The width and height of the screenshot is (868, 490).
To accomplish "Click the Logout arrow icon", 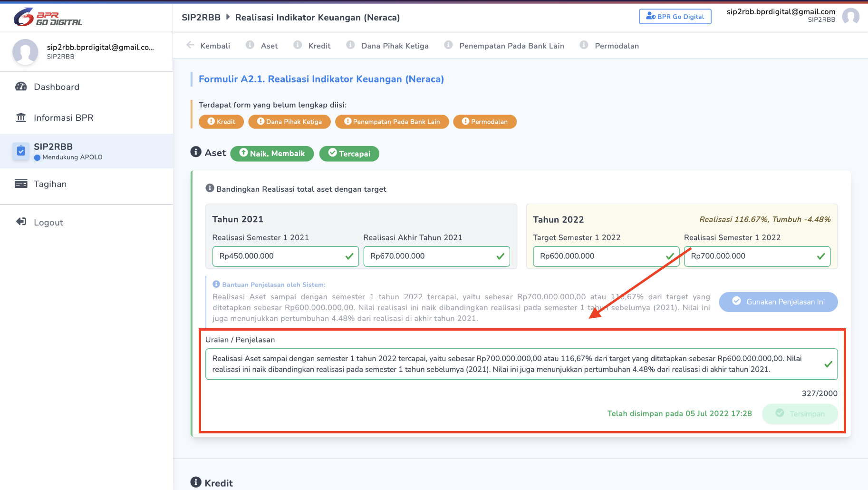I will (x=21, y=222).
